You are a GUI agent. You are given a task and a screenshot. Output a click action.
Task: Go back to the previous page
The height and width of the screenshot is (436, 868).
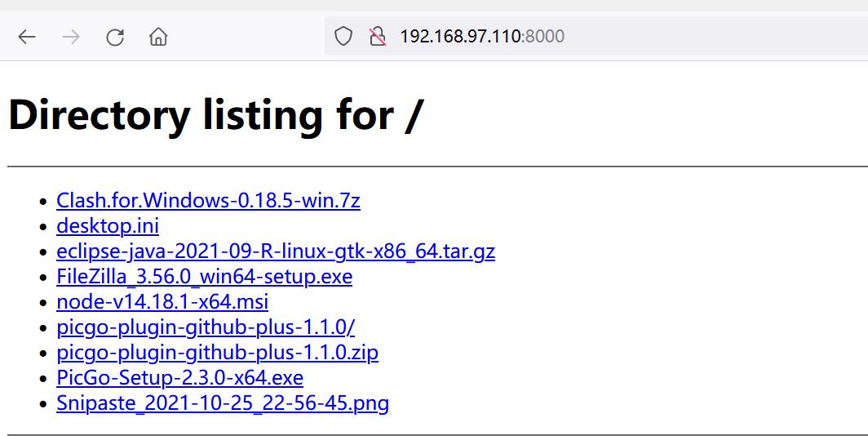pyautogui.click(x=27, y=37)
